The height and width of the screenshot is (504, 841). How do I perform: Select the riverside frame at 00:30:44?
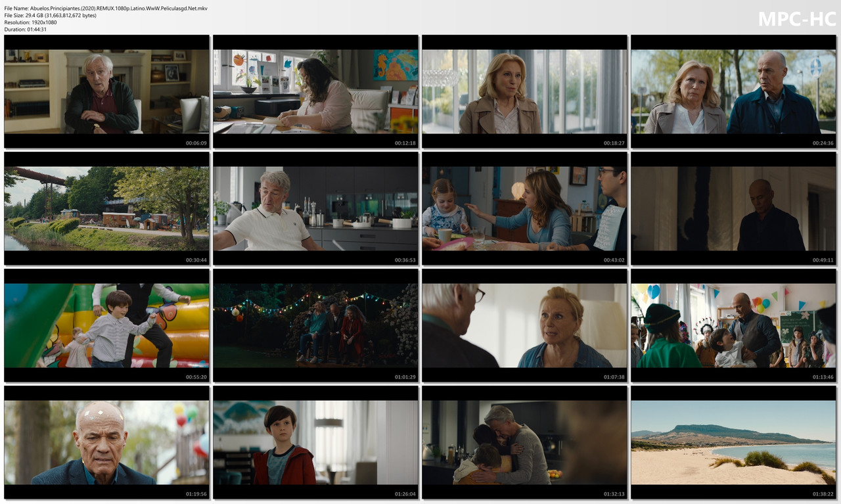click(106, 208)
